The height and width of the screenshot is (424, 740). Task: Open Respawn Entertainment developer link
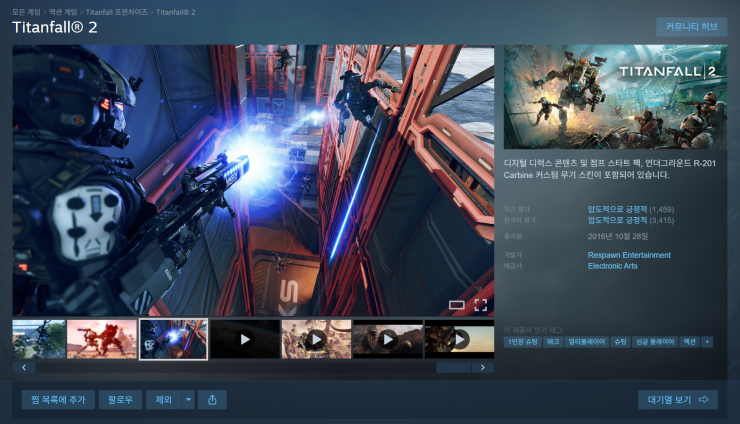coord(629,255)
